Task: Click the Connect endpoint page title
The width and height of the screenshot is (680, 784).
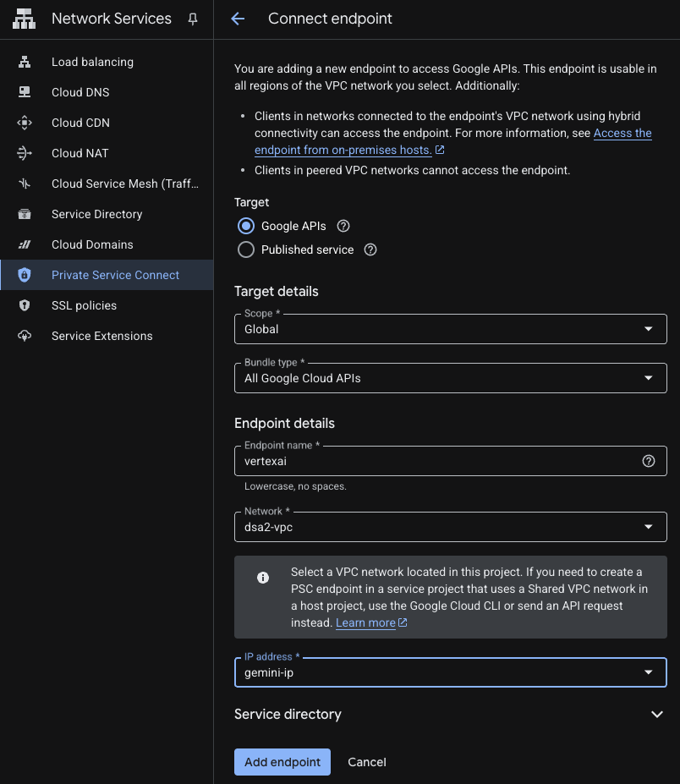Action: coord(330,19)
